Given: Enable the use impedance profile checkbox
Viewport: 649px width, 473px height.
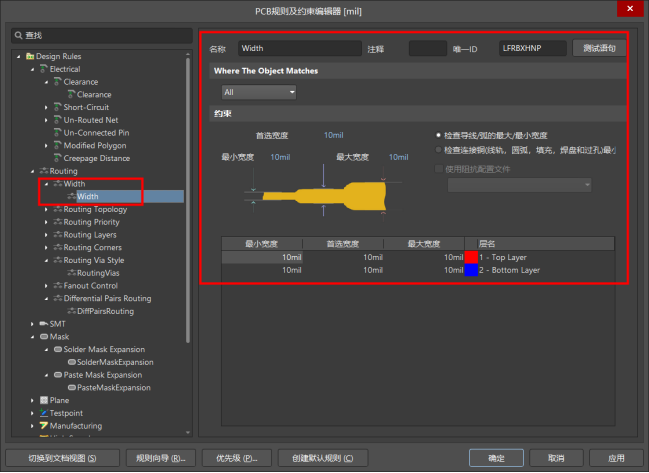Looking at the screenshot, I should pos(438,168).
